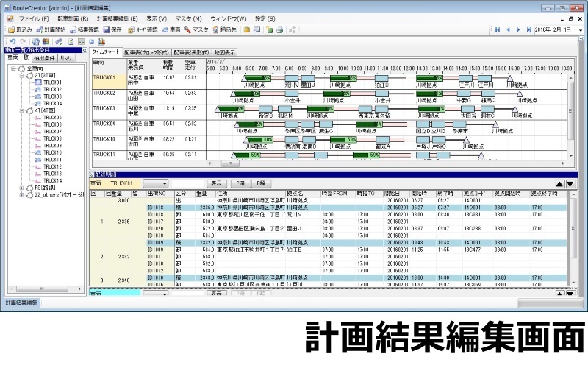
Task: Collapse the 4T[4T車] tree group
Action: 22,110
